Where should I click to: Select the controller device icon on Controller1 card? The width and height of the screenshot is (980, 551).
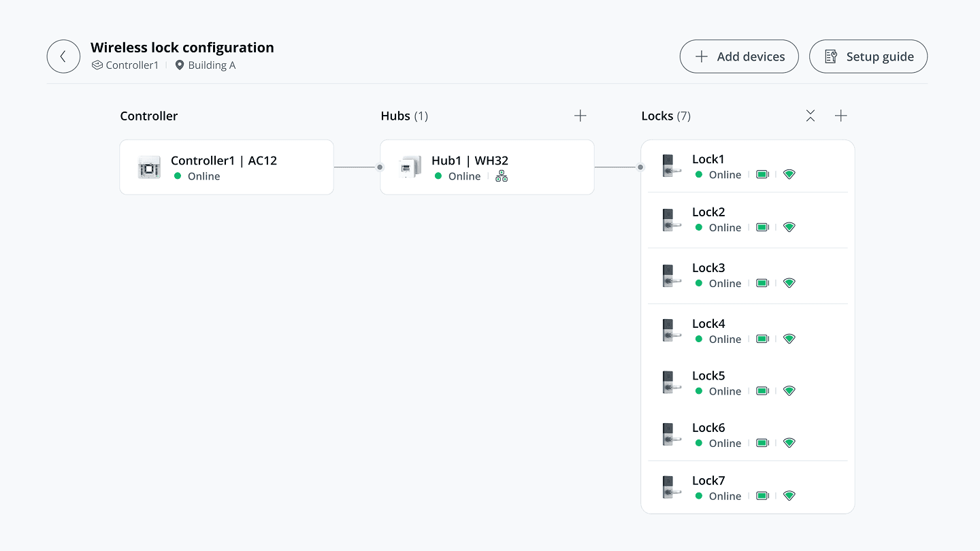point(148,167)
